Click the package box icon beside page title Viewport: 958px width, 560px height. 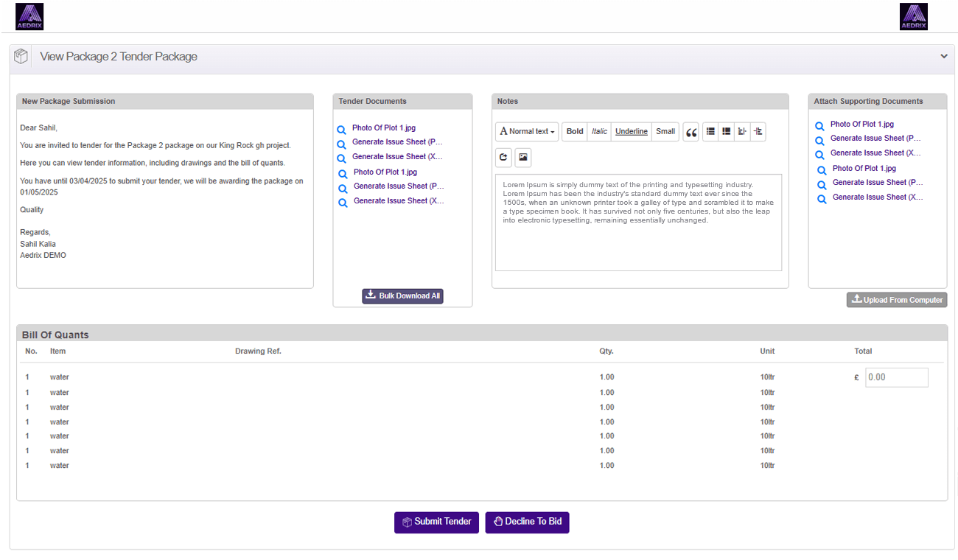point(21,57)
